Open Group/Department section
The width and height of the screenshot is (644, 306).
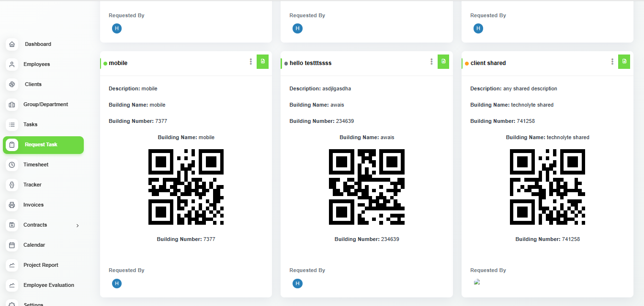click(45, 104)
